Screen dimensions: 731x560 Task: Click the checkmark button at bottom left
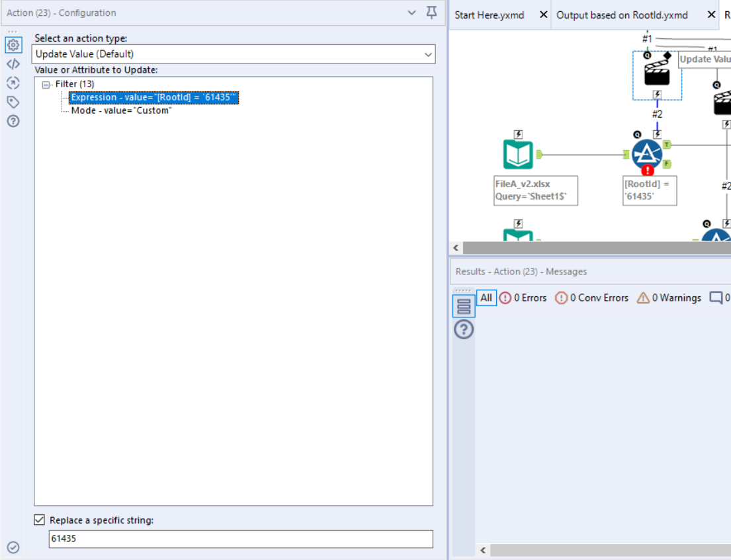click(x=13, y=547)
